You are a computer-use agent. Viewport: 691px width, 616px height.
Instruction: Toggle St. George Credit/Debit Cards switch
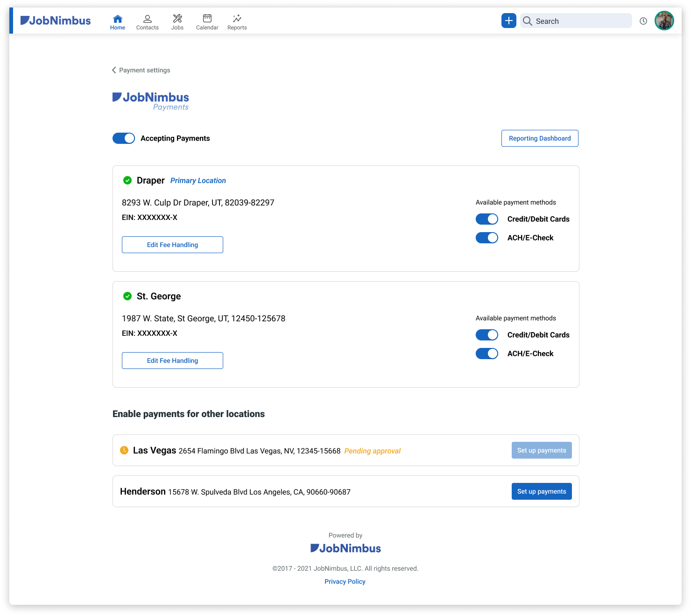click(x=487, y=335)
